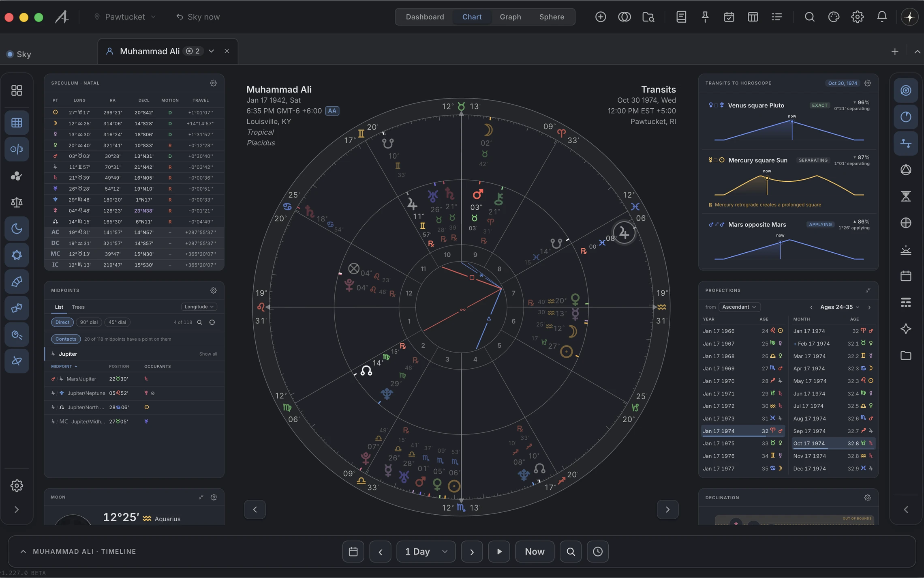Go to previous chart with left arrow

(255, 509)
